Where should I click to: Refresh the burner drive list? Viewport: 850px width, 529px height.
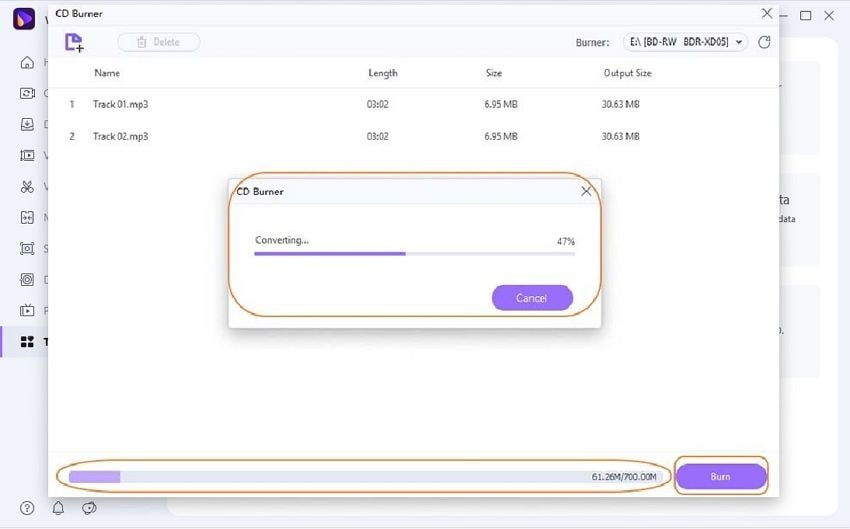tap(765, 42)
